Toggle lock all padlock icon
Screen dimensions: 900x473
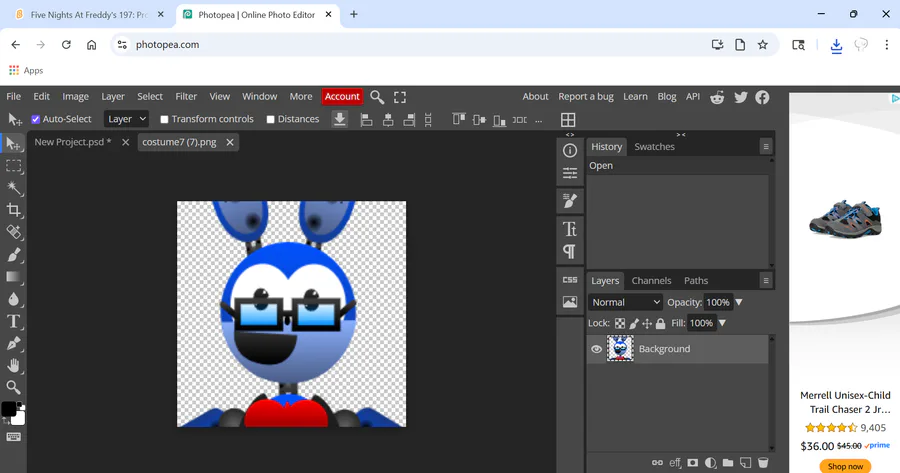(x=661, y=324)
